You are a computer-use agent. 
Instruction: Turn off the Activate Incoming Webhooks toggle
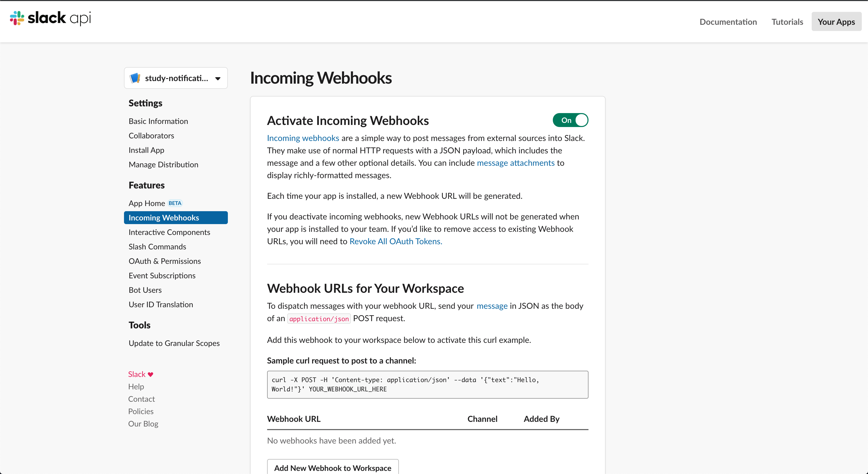coord(570,120)
